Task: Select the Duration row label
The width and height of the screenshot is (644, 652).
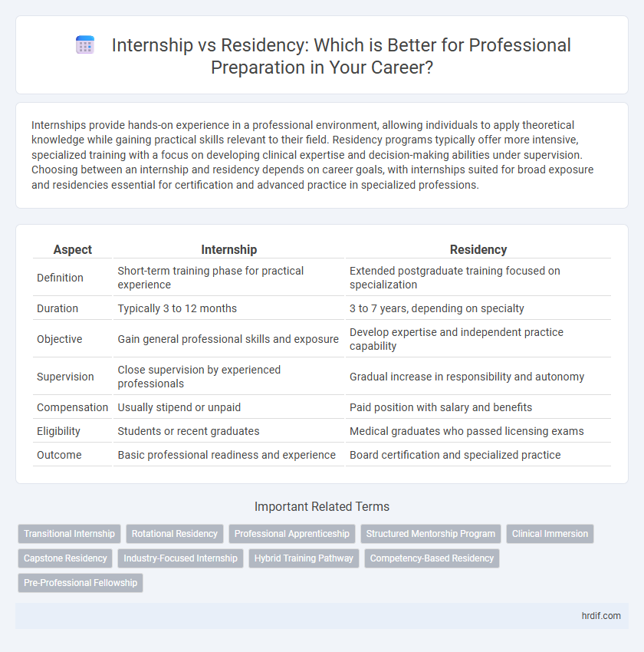Action: tap(58, 308)
